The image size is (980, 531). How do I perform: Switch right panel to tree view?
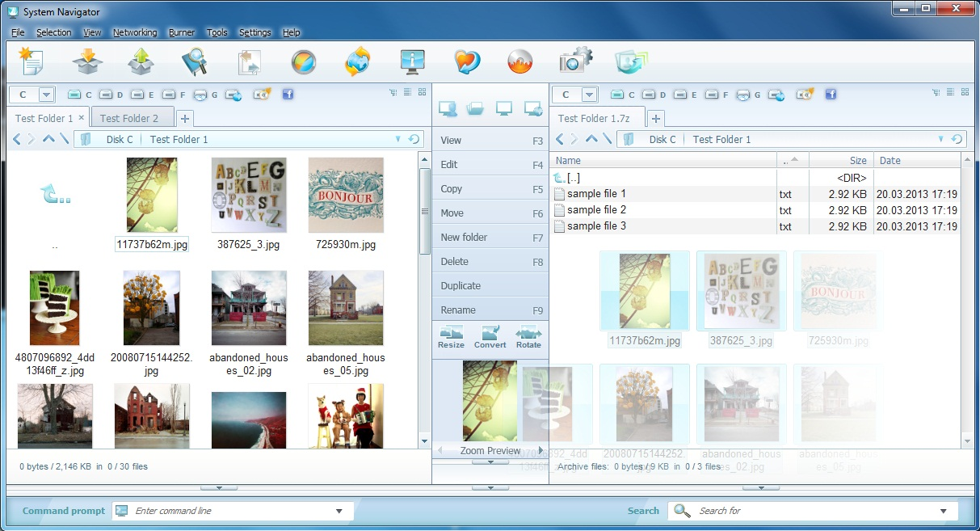936,93
